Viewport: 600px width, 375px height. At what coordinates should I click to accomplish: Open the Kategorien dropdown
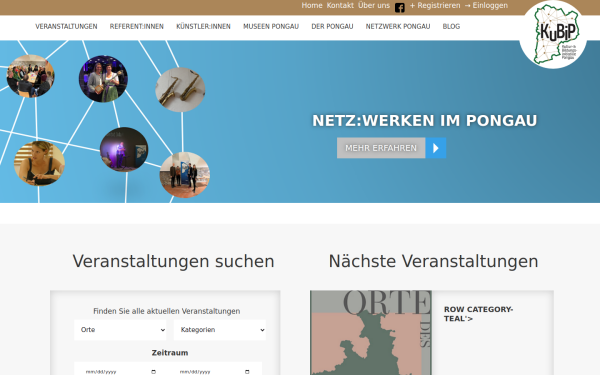point(220,330)
